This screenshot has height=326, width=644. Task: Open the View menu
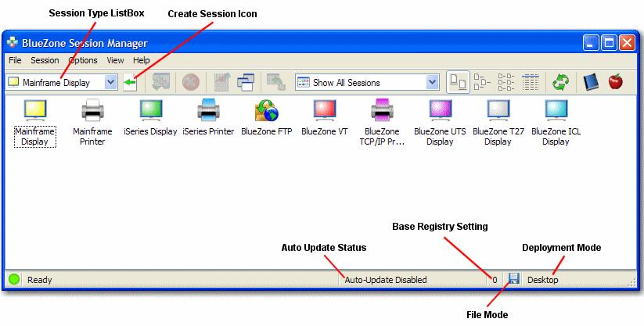(115, 60)
